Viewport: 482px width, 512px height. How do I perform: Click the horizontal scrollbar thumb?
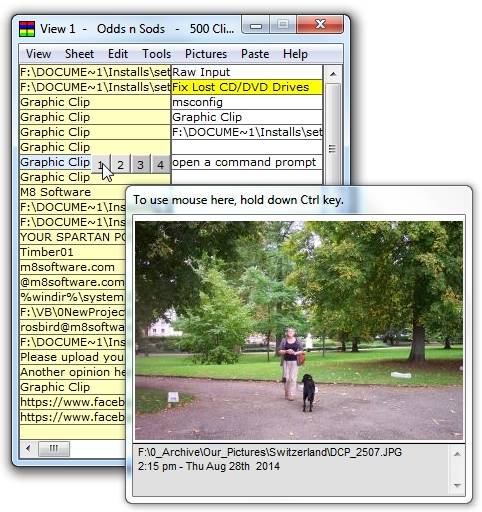[x=54, y=449]
